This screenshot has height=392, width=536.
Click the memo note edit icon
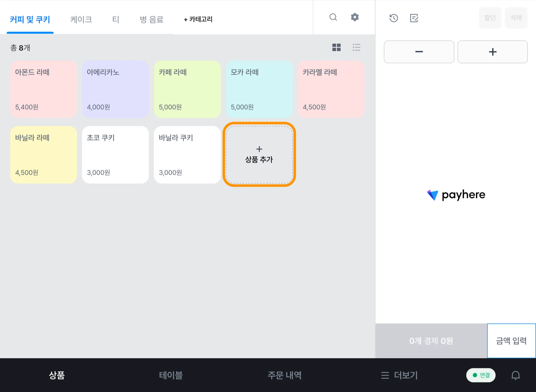click(414, 18)
